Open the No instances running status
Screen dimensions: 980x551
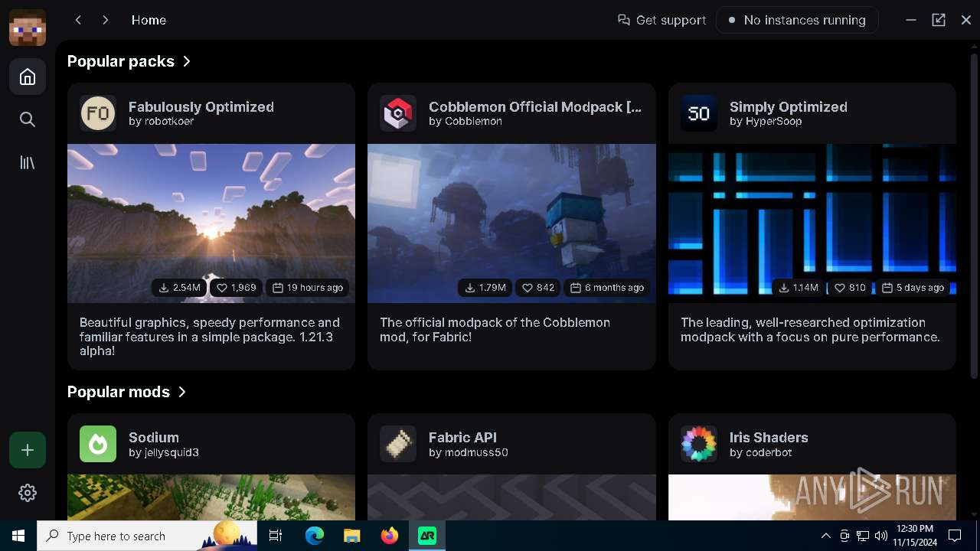[x=797, y=20]
